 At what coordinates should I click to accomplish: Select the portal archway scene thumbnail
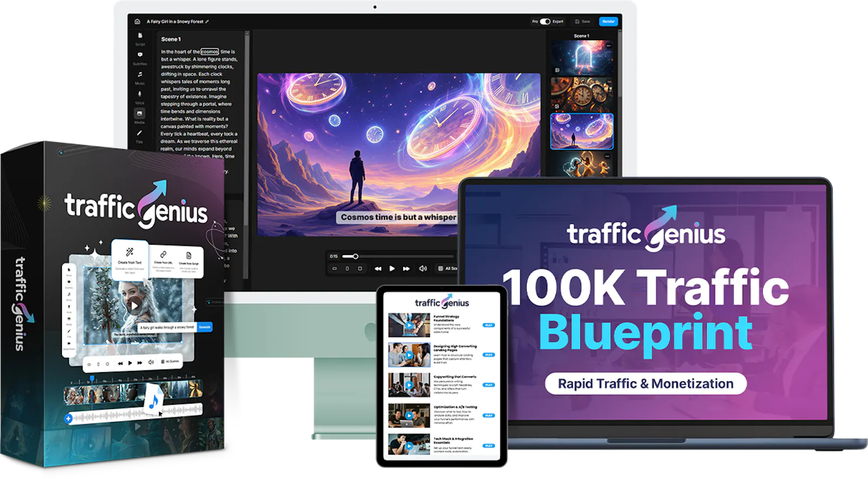[582, 57]
